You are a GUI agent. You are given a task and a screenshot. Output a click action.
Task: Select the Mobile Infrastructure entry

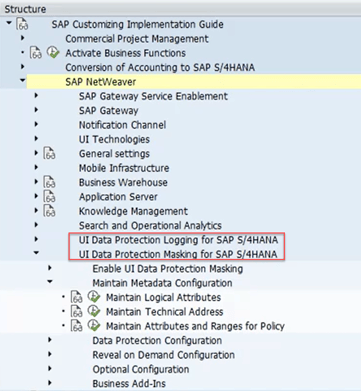124,168
